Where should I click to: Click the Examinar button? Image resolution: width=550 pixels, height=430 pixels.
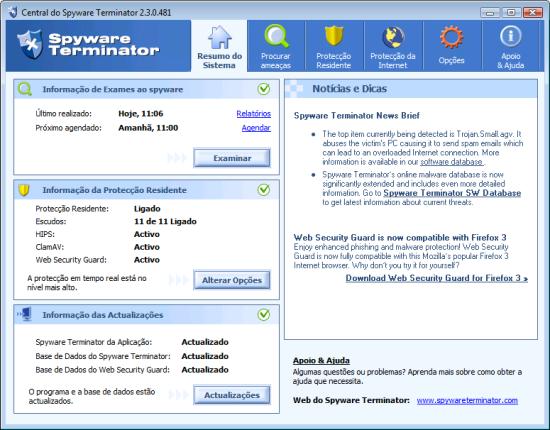coord(232,158)
